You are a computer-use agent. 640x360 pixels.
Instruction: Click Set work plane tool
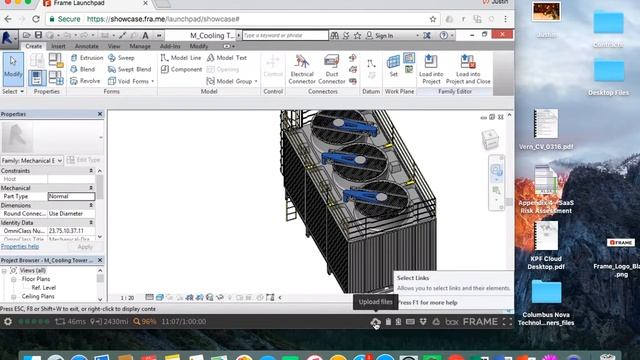point(393,66)
